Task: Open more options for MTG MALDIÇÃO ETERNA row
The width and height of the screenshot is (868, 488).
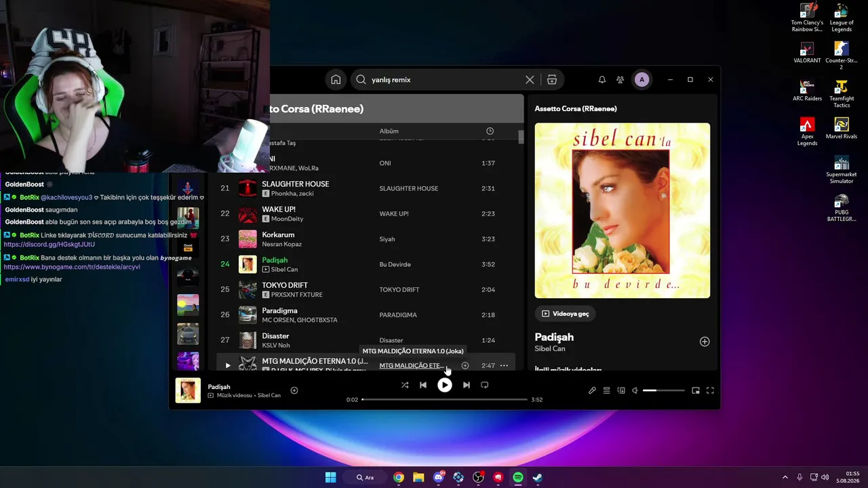Action: point(504,365)
